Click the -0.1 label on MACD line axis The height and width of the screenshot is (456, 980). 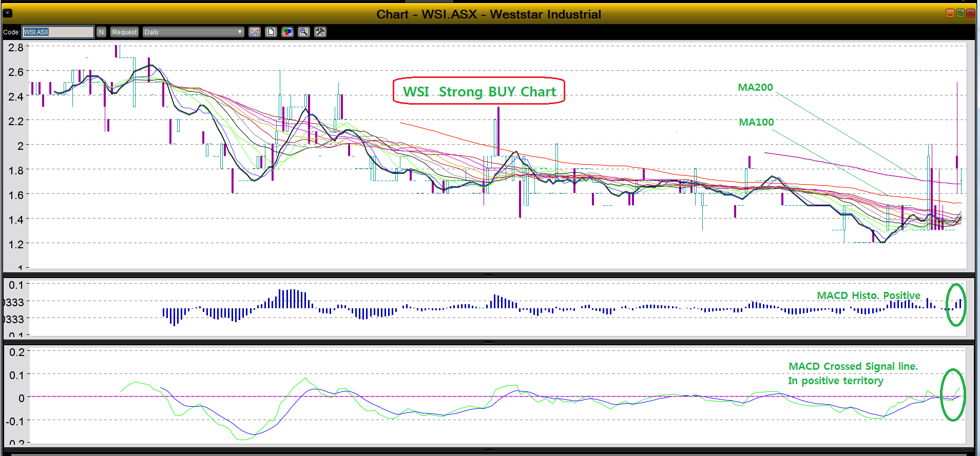[x=15, y=421]
